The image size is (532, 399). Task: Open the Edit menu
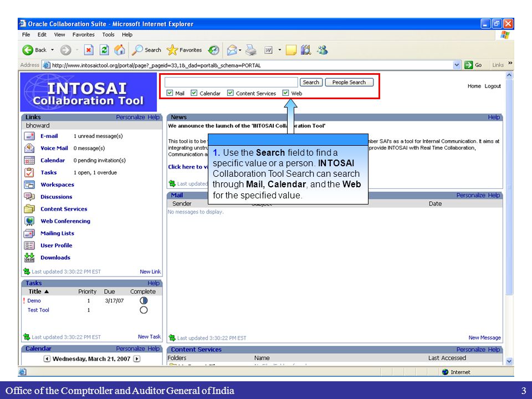(42, 34)
